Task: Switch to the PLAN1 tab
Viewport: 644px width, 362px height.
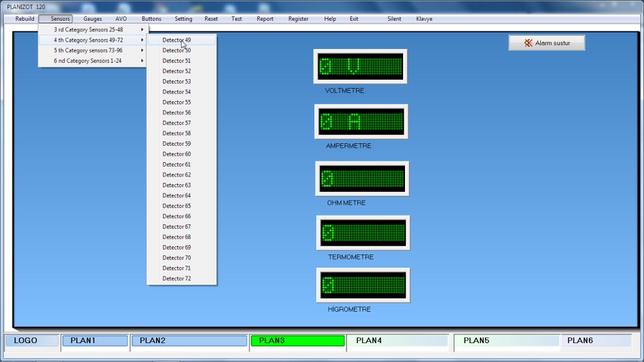Action: point(94,341)
